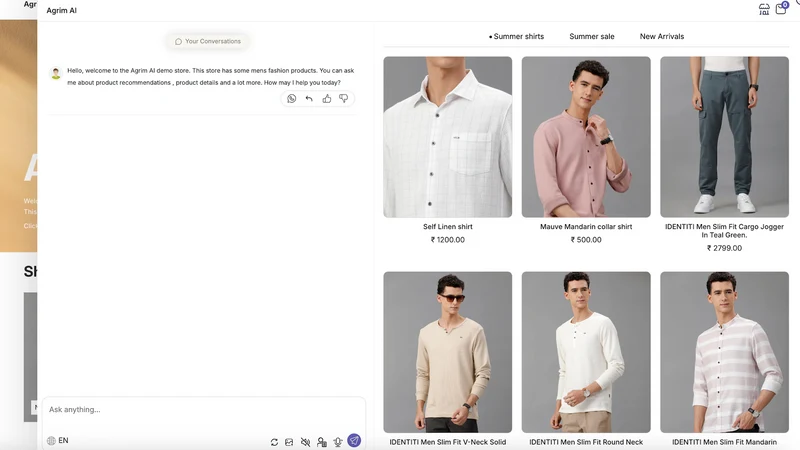
Task: Send message with the purple paper-plane button
Action: [354, 440]
